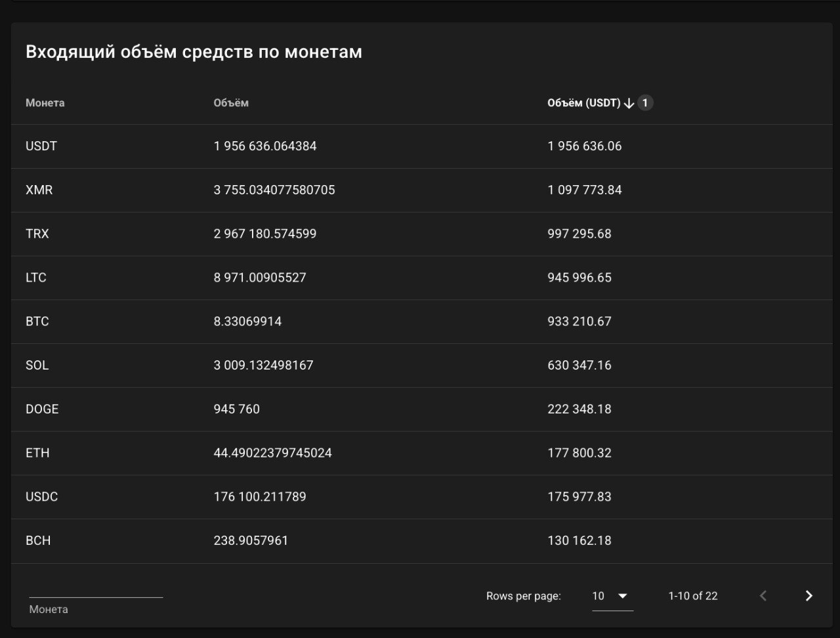Viewport: 840px width, 638px height.
Task: Click the descending sort arrow on Объём (USDT)
Action: point(629,103)
